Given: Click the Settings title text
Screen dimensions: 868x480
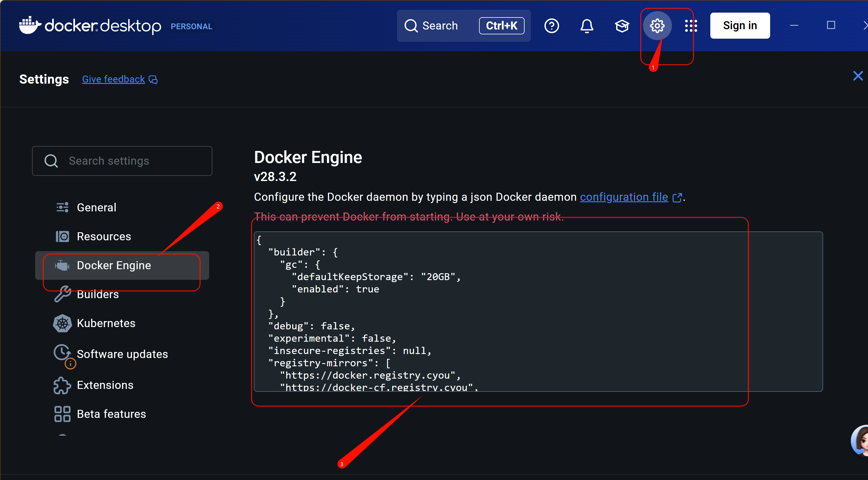Looking at the screenshot, I should (x=44, y=79).
